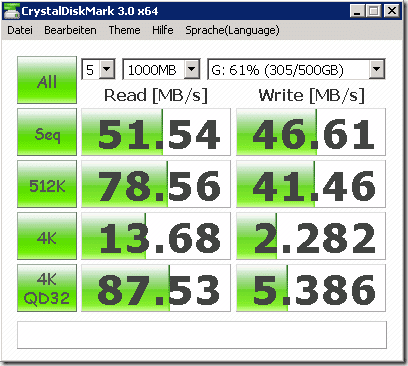This screenshot has width=408, height=366.
Task: Start the 4K QD32 benchmark test
Action: 47,288
